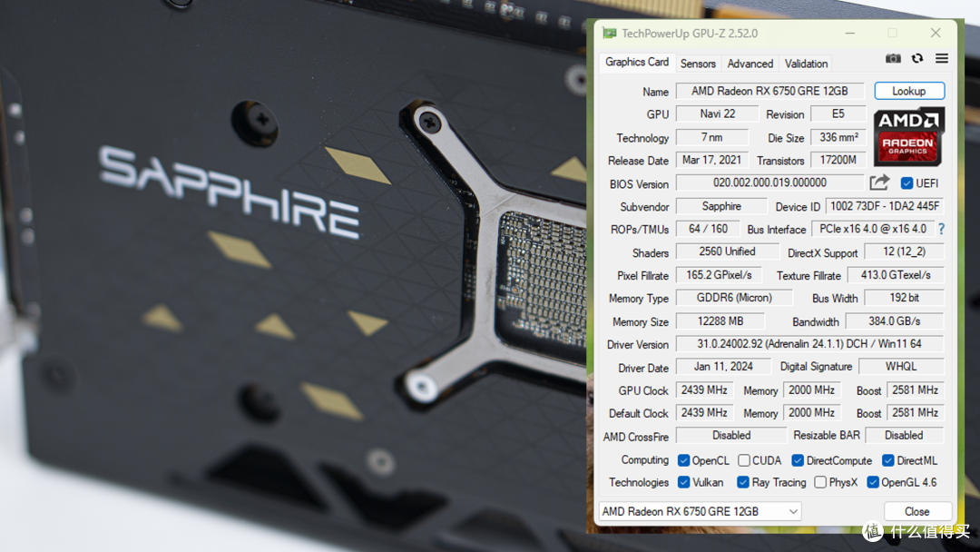Open the Validation tab
This screenshot has height=552, width=980.
coord(806,64)
